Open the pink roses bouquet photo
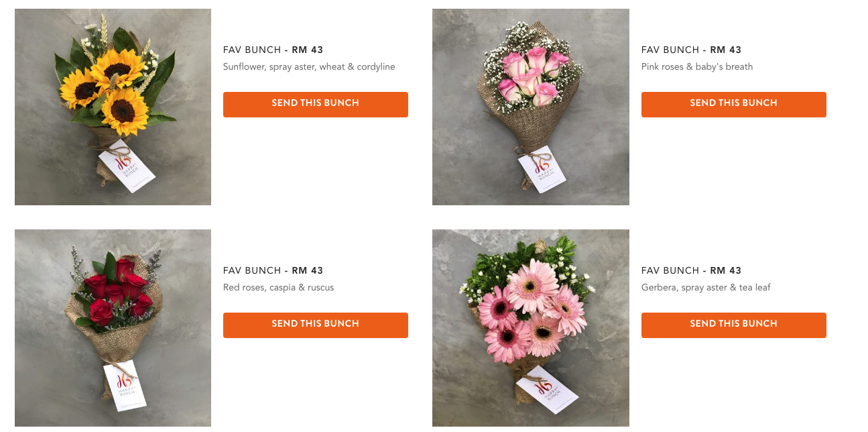868x432 pixels. [x=531, y=107]
